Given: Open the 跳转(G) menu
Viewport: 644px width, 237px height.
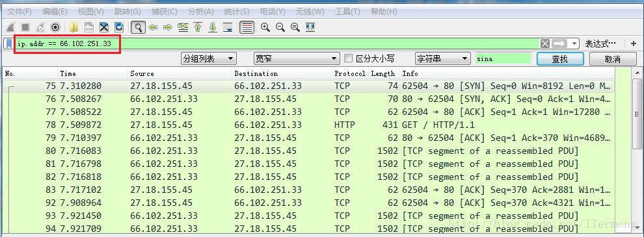Looking at the screenshot, I should tap(127, 12).
